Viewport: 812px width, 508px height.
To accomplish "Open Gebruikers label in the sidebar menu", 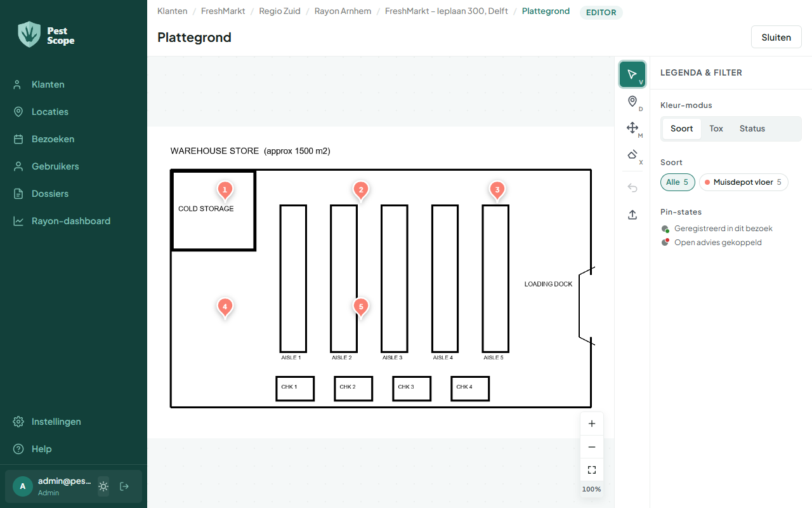I will click(55, 166).
